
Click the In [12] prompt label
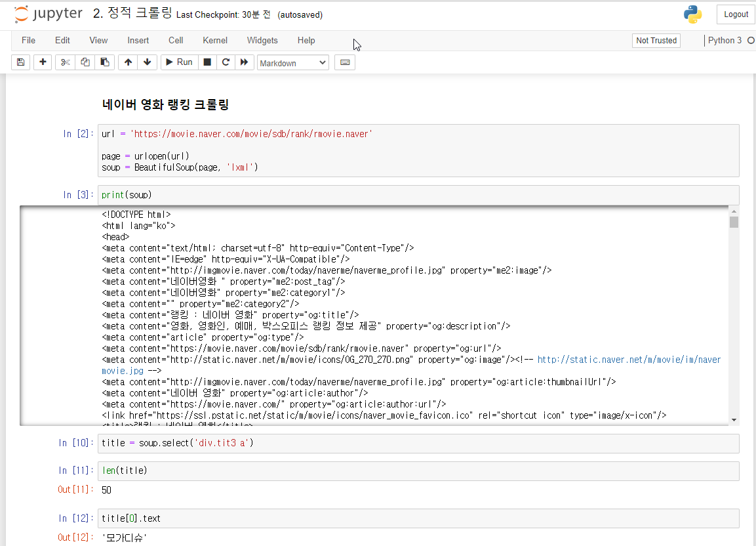tap(75, 518)
